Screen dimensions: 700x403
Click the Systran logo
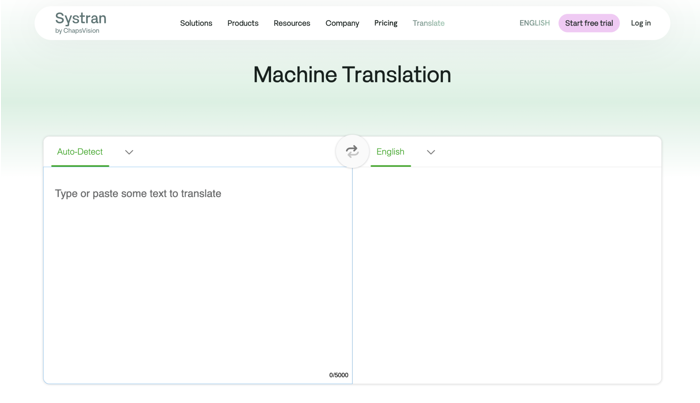80,19
